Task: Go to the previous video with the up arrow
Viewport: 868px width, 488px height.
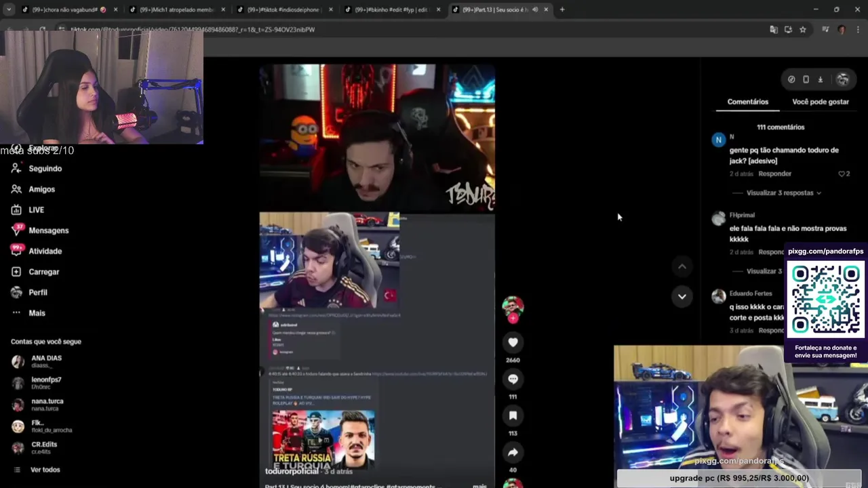Action: 682,266
